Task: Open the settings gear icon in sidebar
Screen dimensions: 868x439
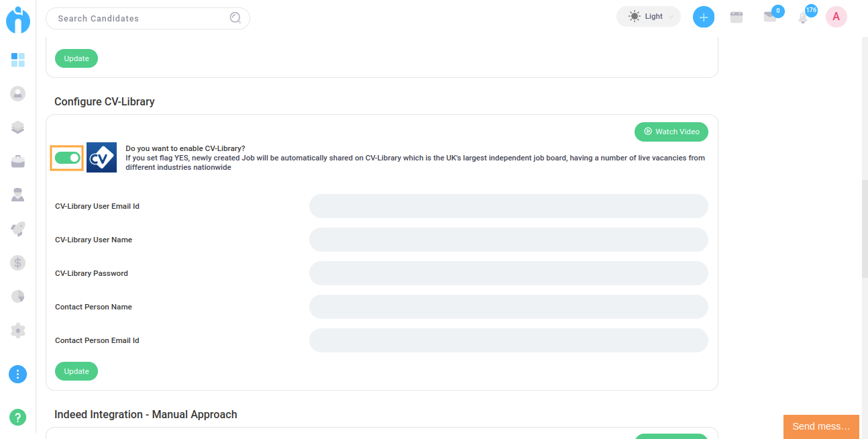Action: tap(18, 330)
